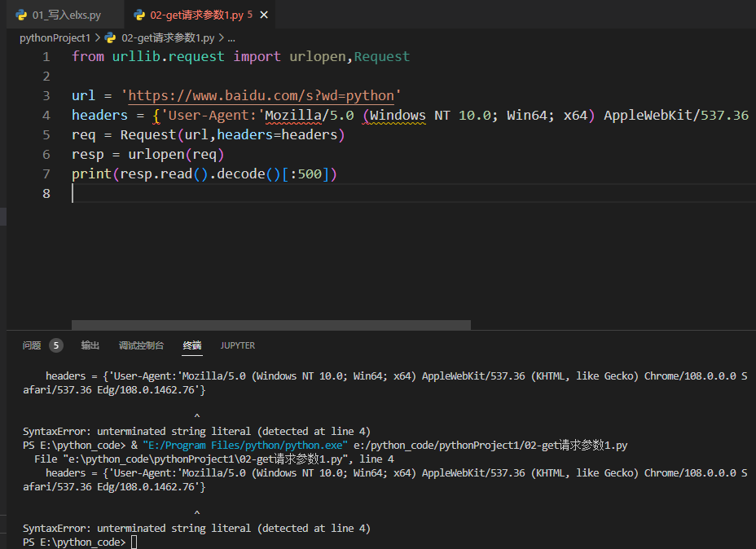Open the pythonProject1 breadcrumb folder
The image size is (756, 549).
[55, 37]
